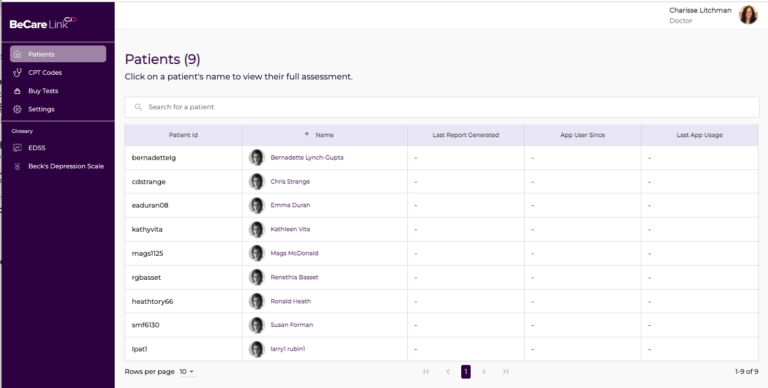Viewport: 768px width, 388px height.
Task: Click the 1-9 of 9 count
Action: click(746, 372)
